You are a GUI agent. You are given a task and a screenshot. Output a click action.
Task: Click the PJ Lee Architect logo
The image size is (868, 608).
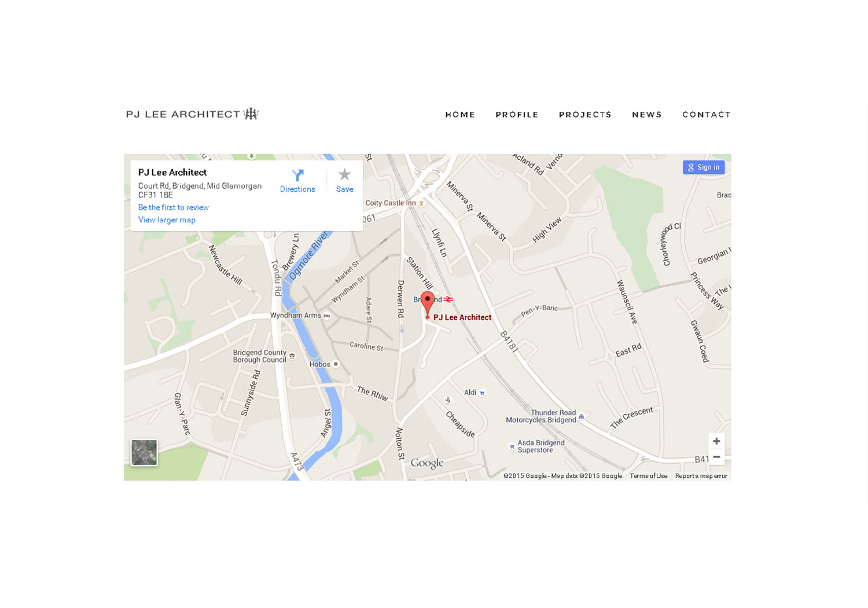pos(192,114)
